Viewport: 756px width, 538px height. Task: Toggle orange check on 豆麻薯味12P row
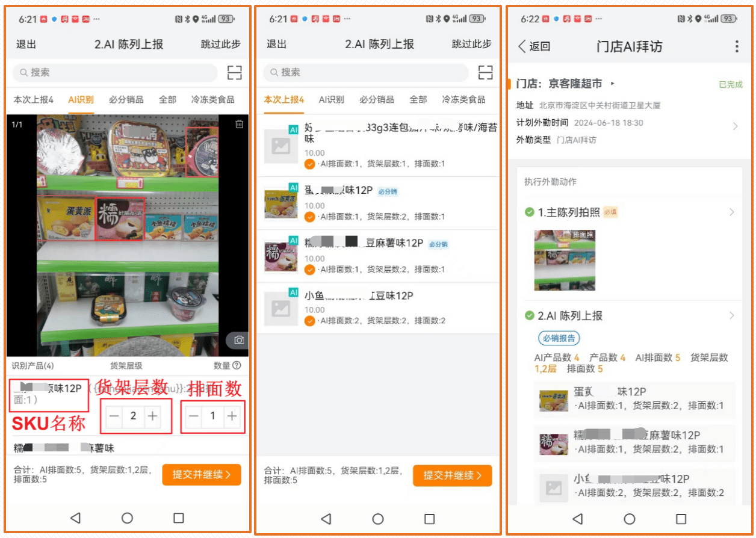[310, 269]
